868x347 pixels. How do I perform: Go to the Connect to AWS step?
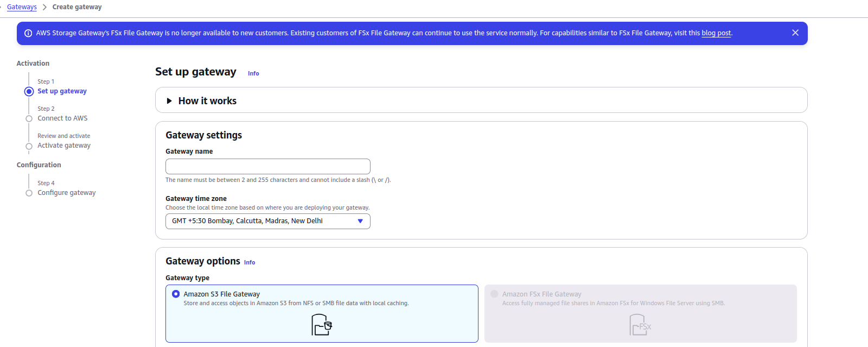[x=62, y=118]
